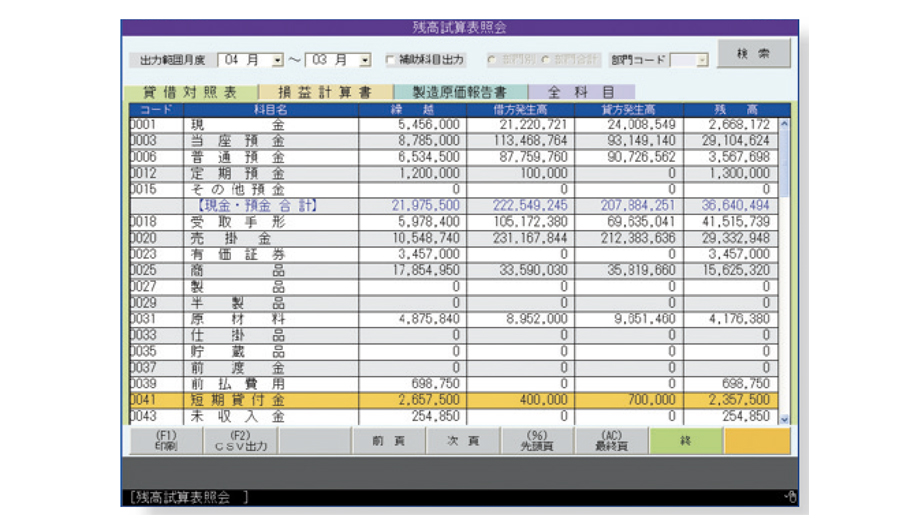The width and height of the screenshot is (920, 518).
Task: Click the scrollbar down arrow
Action: (784, 419)
